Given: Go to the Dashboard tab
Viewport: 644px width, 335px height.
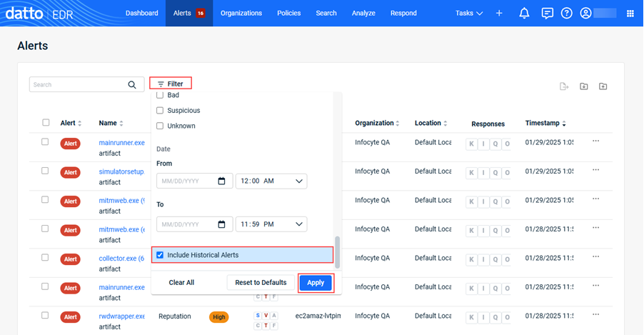Looking at the screenshot, I should click(x=141, y=13).
